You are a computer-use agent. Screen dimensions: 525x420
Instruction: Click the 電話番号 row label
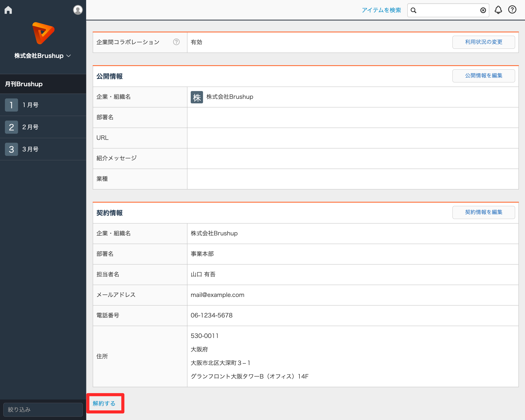tap(108, 315)
